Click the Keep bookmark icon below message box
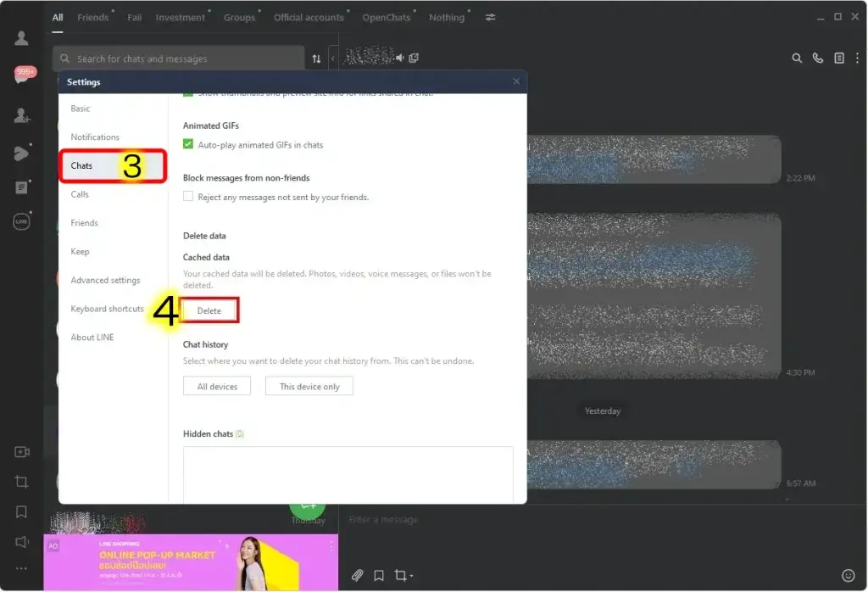This screenshot has height=592, width=868. 379,575
